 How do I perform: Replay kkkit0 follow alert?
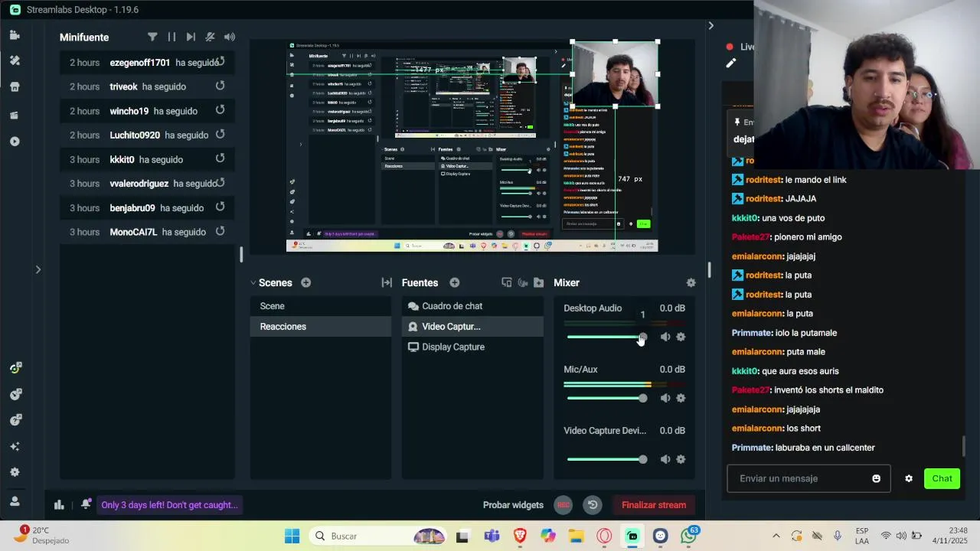(x=220, y=158)
